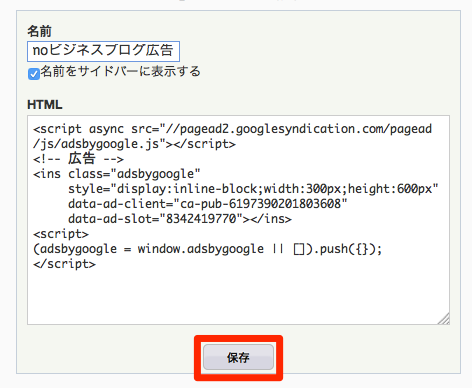Screen dimensions: 472x388
Task: Click the <ins class="adsbygoogle" line
Action: point(117,174)
